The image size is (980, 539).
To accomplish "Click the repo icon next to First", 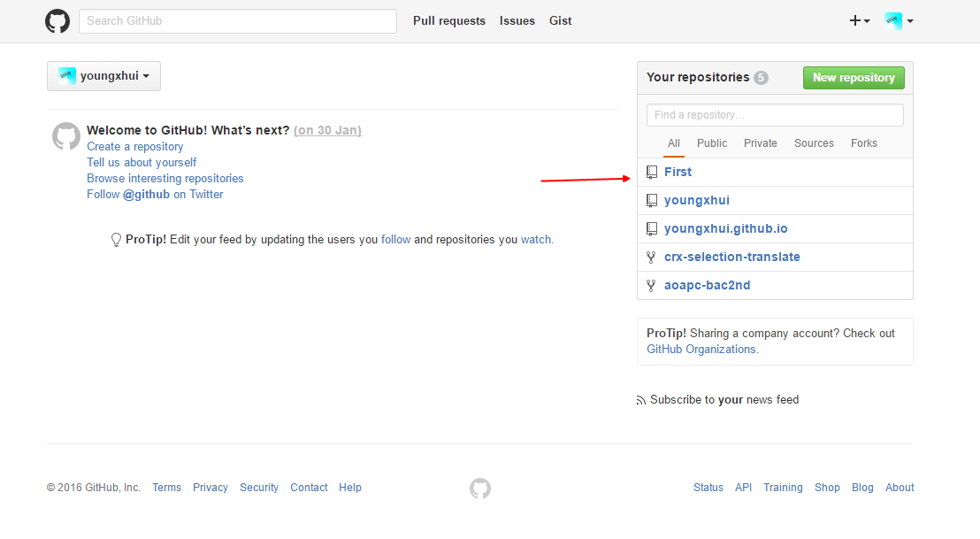I will click(x=652, y=172).
